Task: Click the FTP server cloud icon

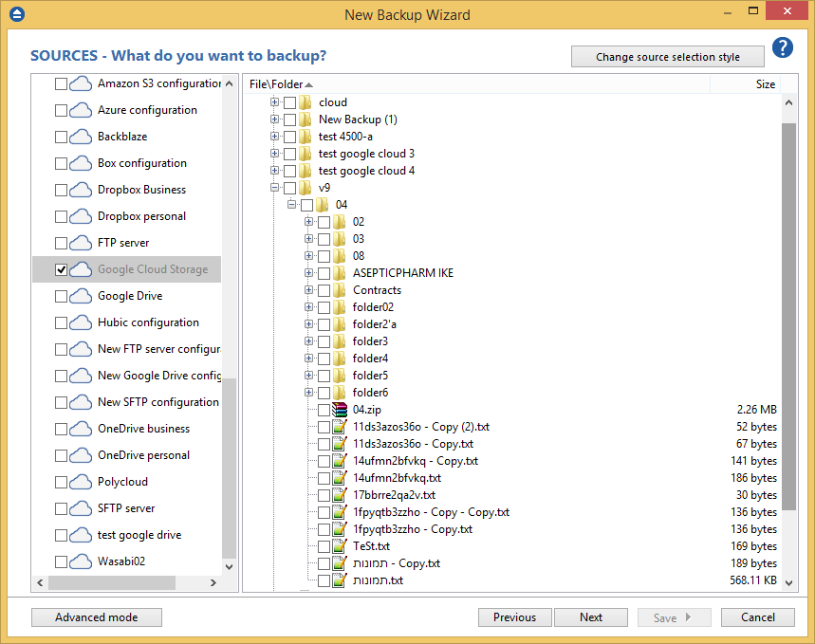Action: 81,243
